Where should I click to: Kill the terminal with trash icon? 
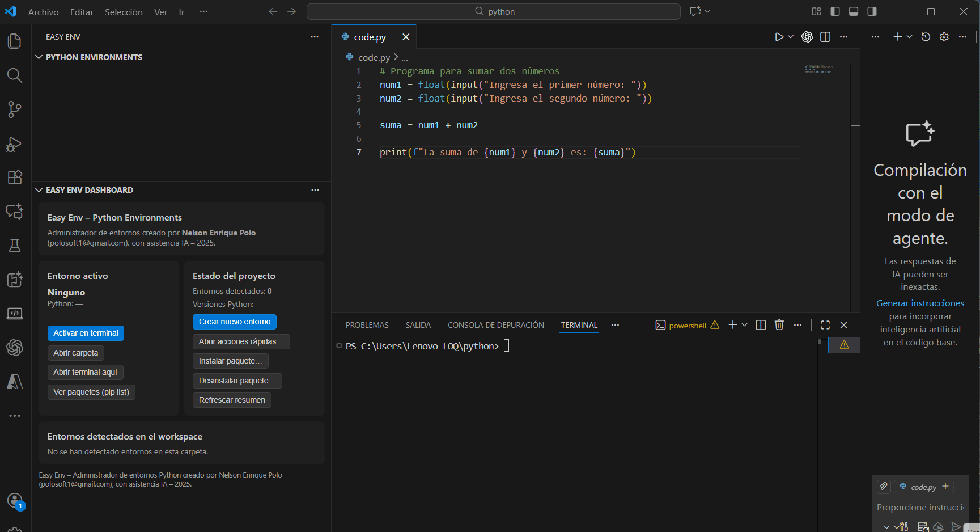pos(779,325)
